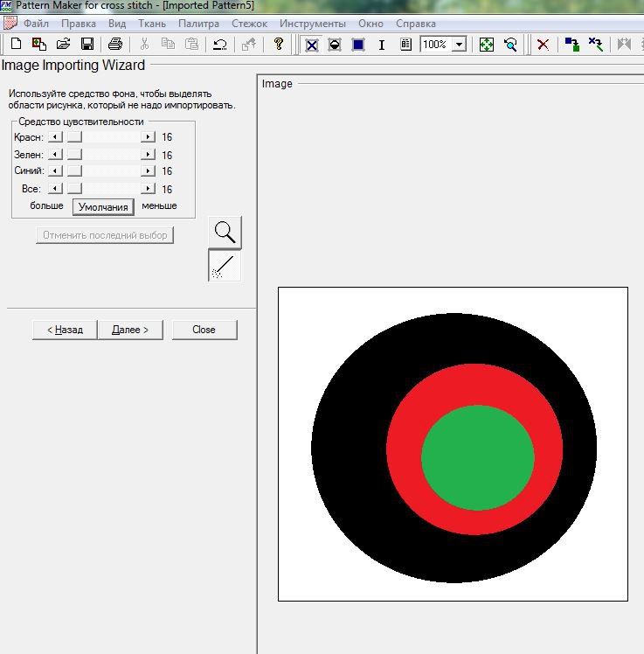Click left arrow of the Синий slider

(x=55, y=171)
